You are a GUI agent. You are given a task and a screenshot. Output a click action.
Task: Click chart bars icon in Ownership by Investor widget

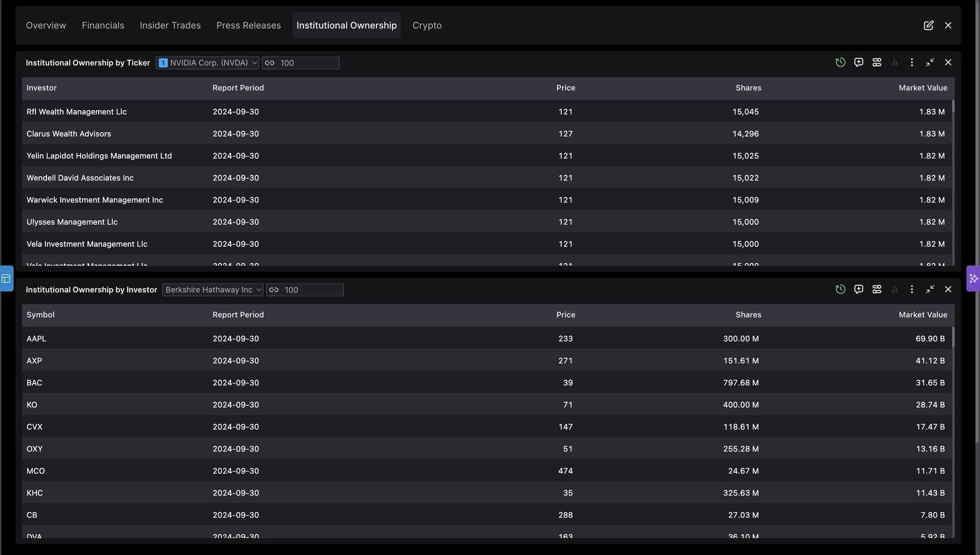pos(894,290)
